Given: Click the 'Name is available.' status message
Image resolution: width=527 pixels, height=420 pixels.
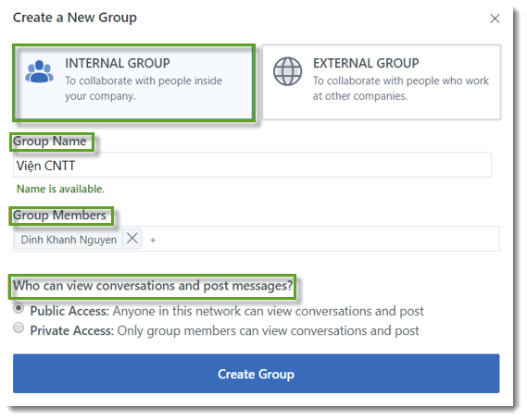Looking at the screenshot, I should tap(60, 189).
